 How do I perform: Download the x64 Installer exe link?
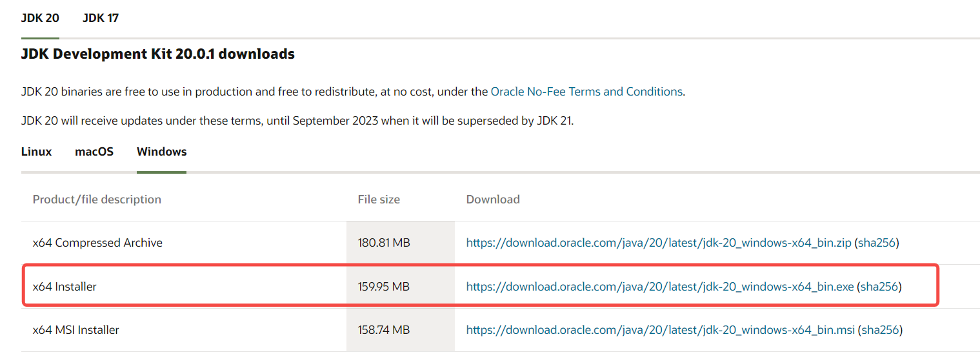click(660, 286)
